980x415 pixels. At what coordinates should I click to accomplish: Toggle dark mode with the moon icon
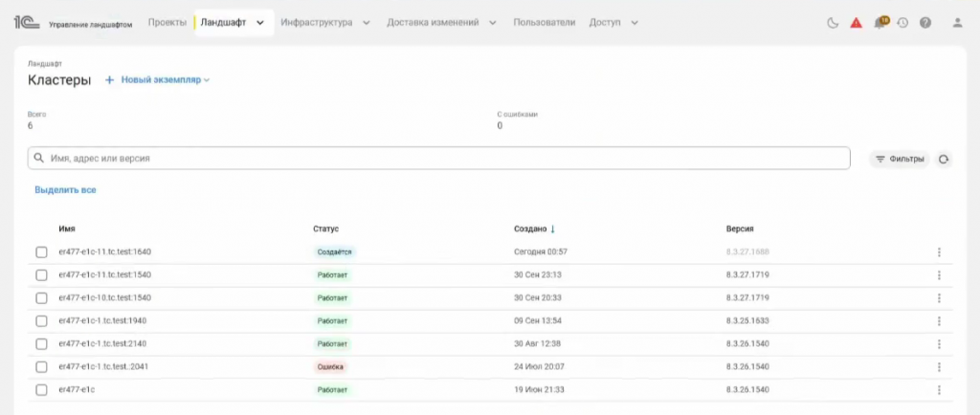833,23
